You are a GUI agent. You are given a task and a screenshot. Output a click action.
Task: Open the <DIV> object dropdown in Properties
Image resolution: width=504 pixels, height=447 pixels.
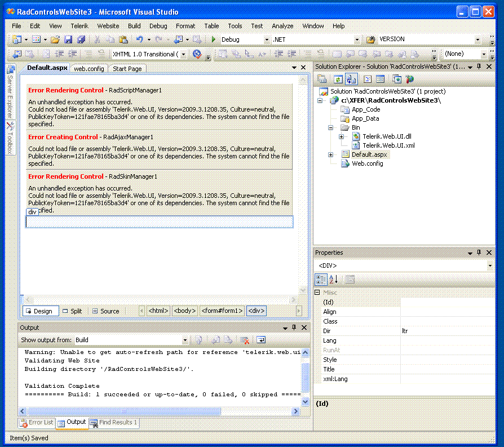coord(490,265)
